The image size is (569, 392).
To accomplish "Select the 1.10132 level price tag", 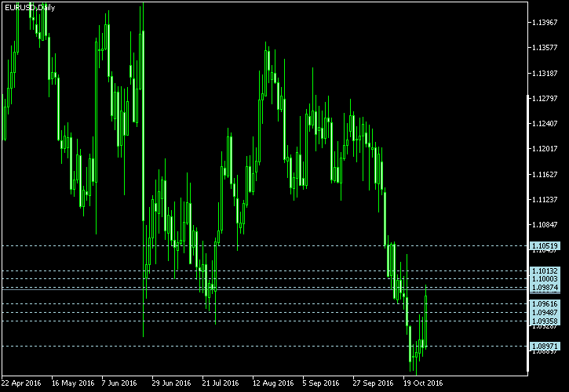I will (545, 271).
